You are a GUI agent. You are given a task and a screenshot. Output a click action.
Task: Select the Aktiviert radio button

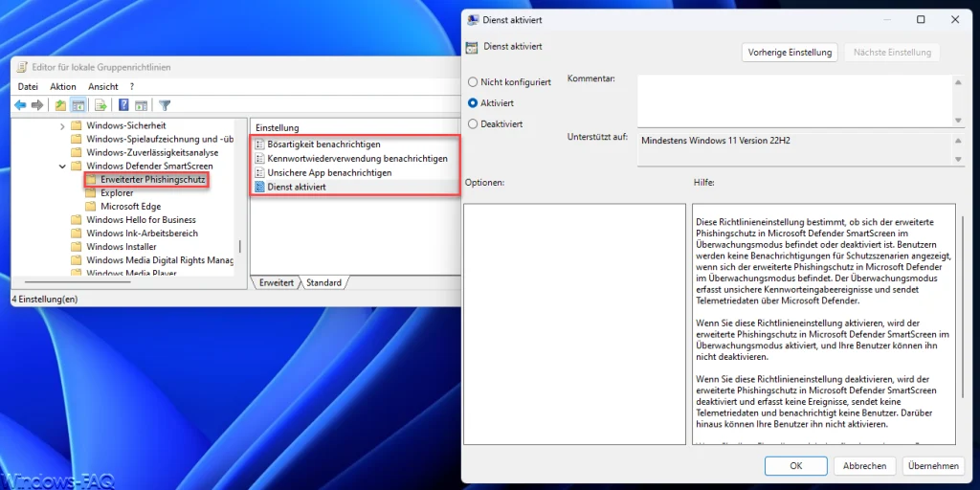pos(473,102)
